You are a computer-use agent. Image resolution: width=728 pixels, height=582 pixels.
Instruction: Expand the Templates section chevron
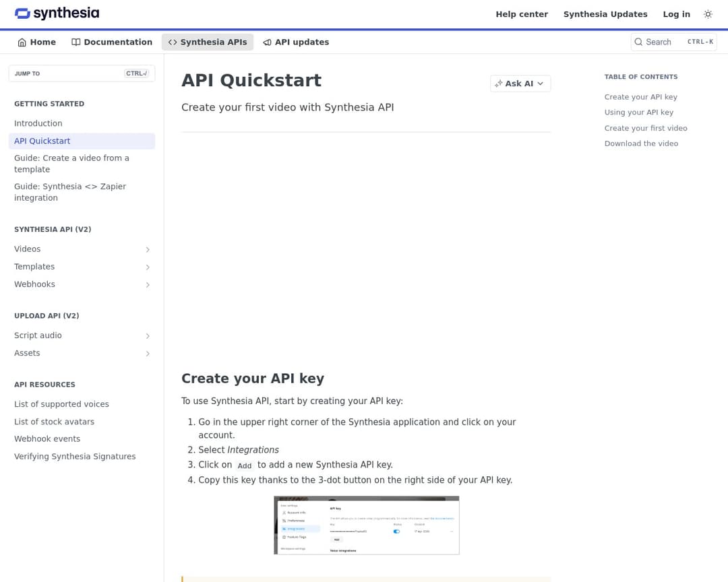(x=148, y=267)
